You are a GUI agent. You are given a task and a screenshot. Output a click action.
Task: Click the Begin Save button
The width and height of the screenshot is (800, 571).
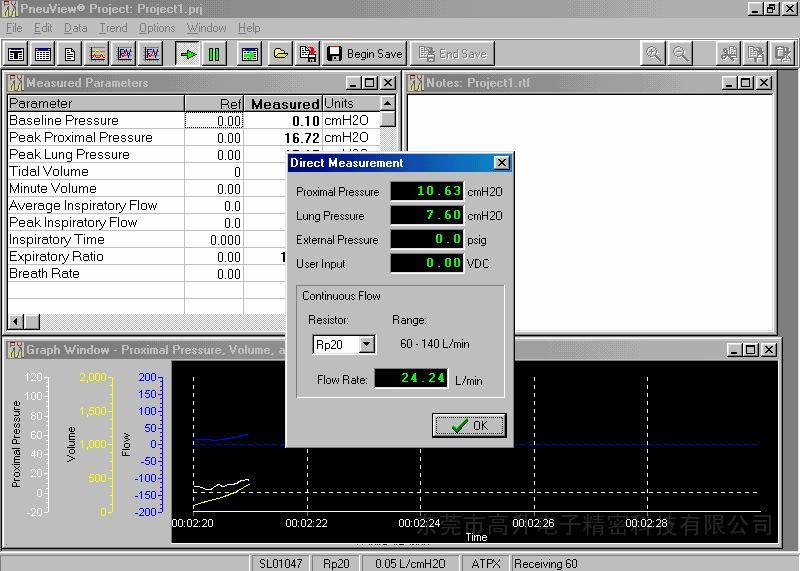[365, 54]
